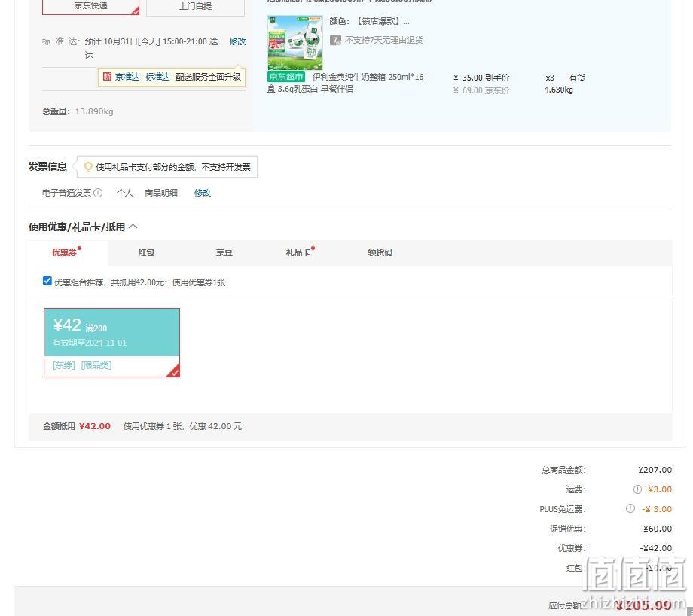Click the 京东超市 green badge
The height and width of the screenshot is (616, 693).
(x=286, y=77)
